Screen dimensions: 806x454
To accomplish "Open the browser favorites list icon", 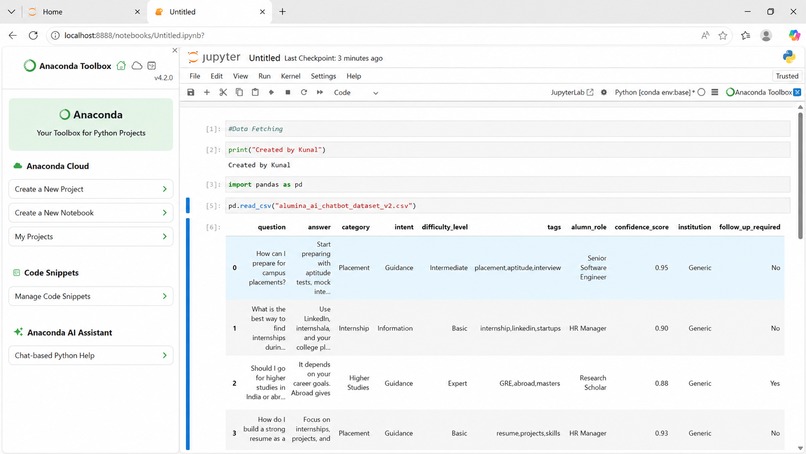I will pyautogui.click(x=745, y=35).
